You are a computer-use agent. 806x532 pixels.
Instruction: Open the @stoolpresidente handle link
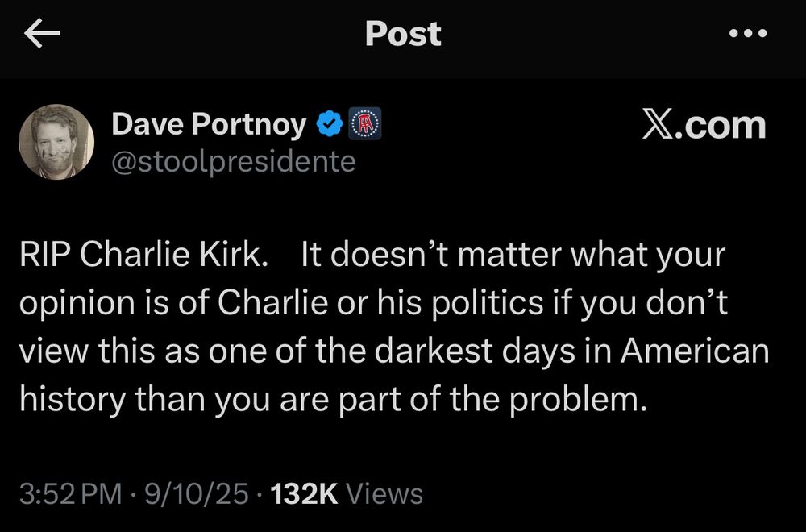tap(233, 160)
